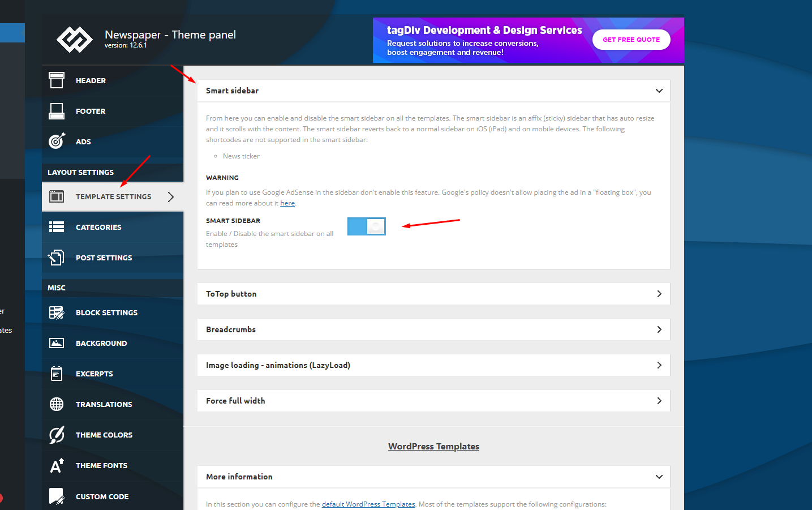The width and height of the screenshot is (812, 510).
Task: Open the default WordPress Templates link
Action: click(368, 504)
